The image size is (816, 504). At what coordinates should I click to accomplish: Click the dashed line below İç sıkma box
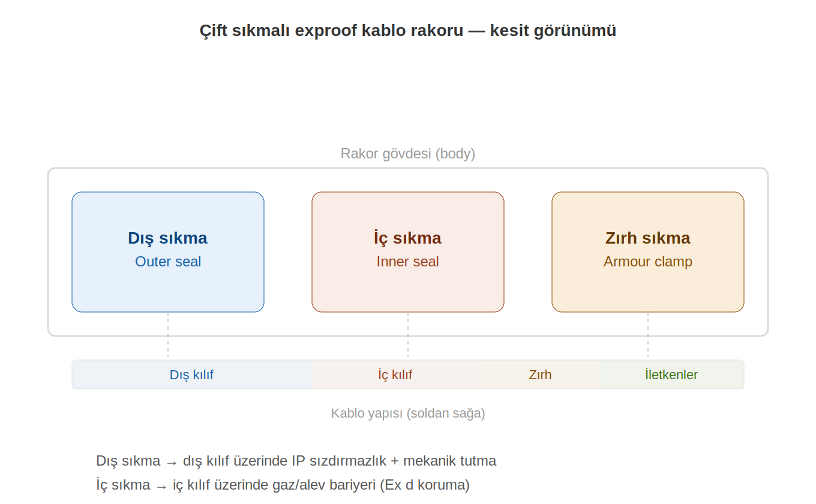[x=408, y=336]
